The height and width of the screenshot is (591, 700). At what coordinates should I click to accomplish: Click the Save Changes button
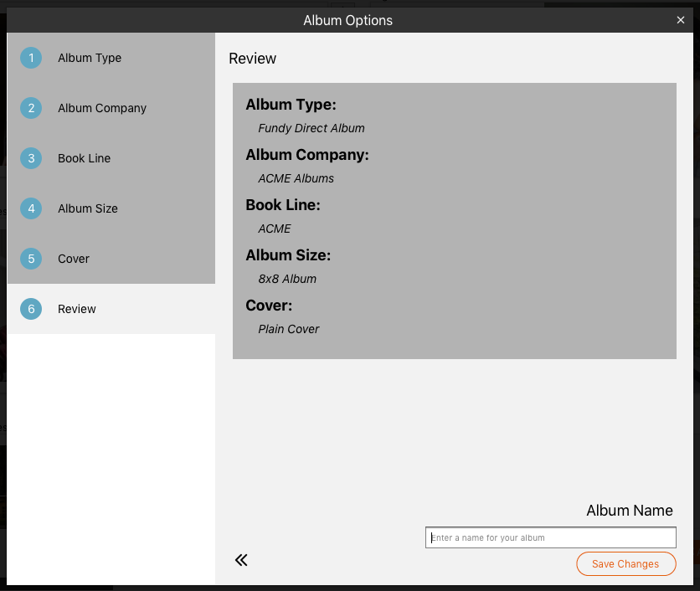[625, 563]
